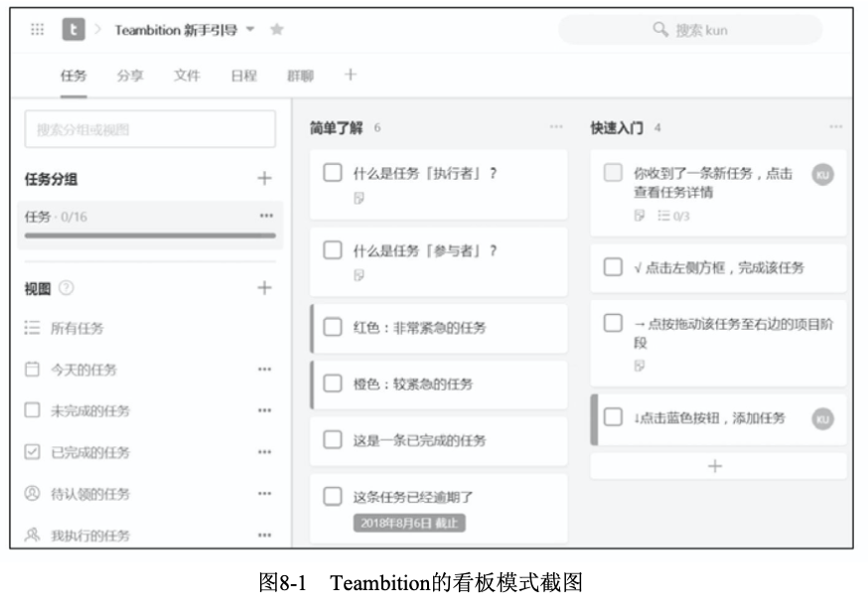The height and width of the screenshot is (614, 868).
Task: Select the 已完成的任务 view
Action: 90,452
